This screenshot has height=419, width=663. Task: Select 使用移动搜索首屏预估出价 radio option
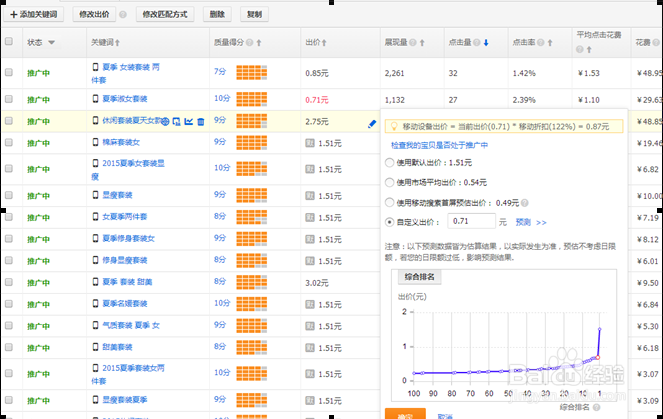coord(389,203)
